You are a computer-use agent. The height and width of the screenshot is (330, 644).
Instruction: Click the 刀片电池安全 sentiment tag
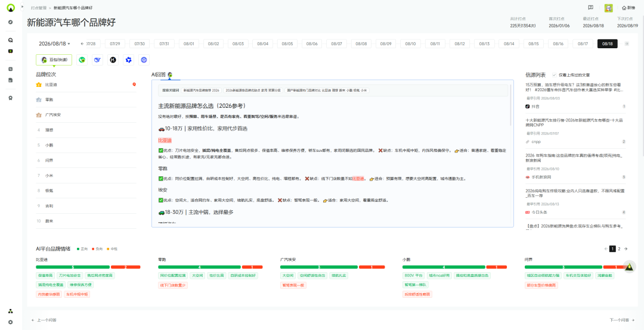click(70, 275)
